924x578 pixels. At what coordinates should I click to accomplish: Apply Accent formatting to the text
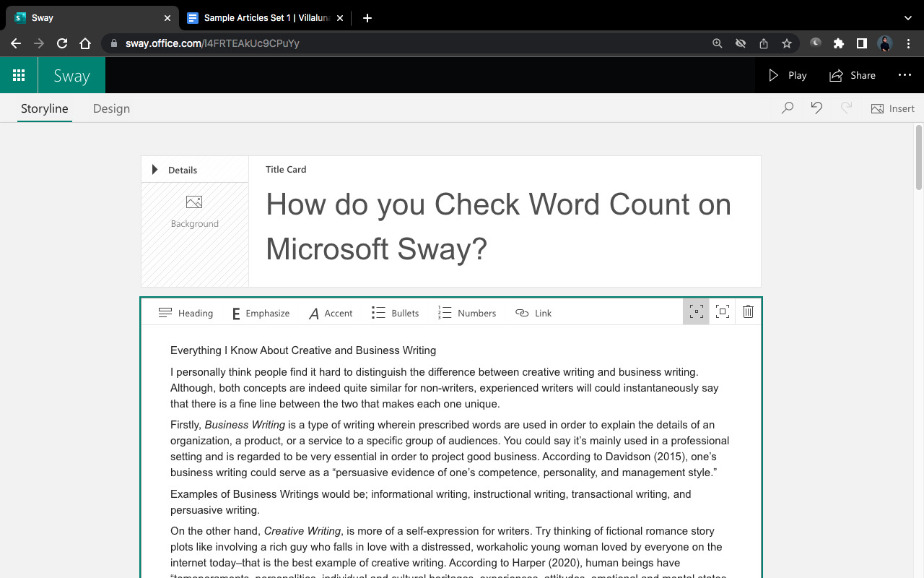coord(330,313)
